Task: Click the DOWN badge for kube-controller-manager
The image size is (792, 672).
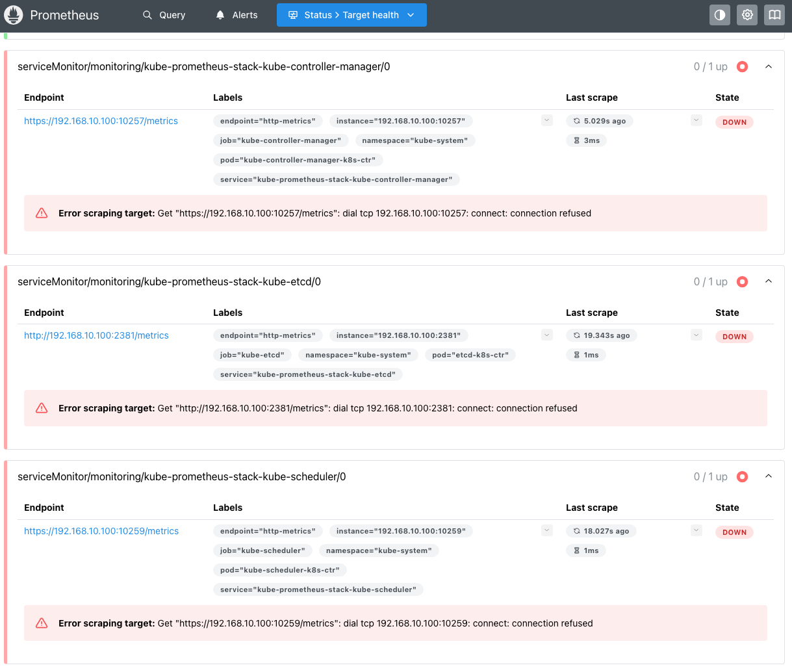Action: tap(734, 122)
